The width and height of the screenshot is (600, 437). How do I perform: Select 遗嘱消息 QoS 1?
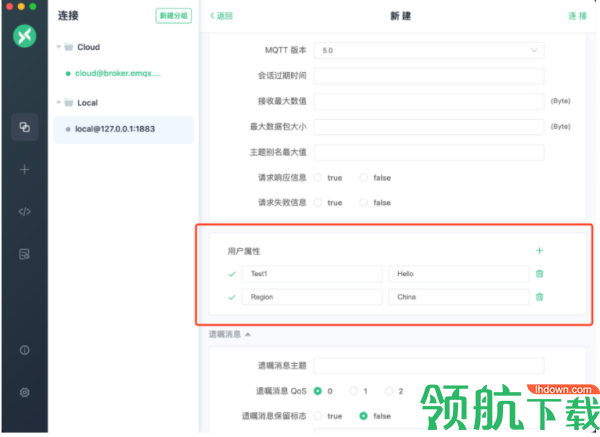(x=354, y=391)
